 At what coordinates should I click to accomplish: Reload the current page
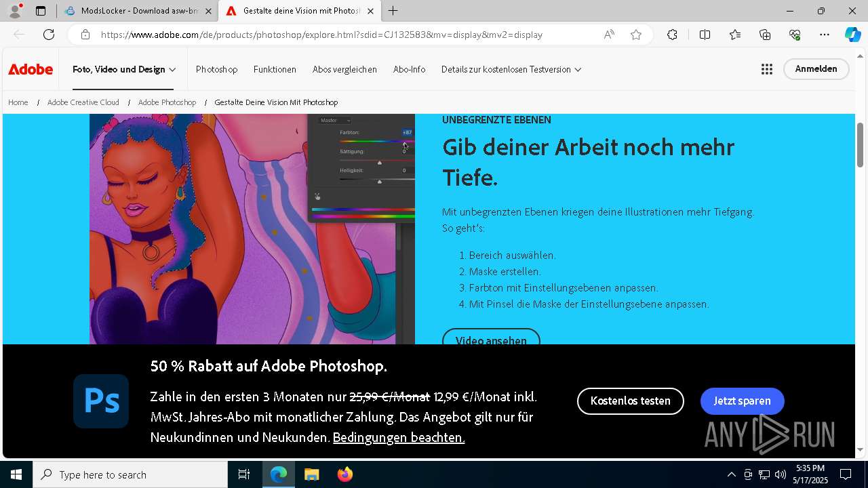49,35
